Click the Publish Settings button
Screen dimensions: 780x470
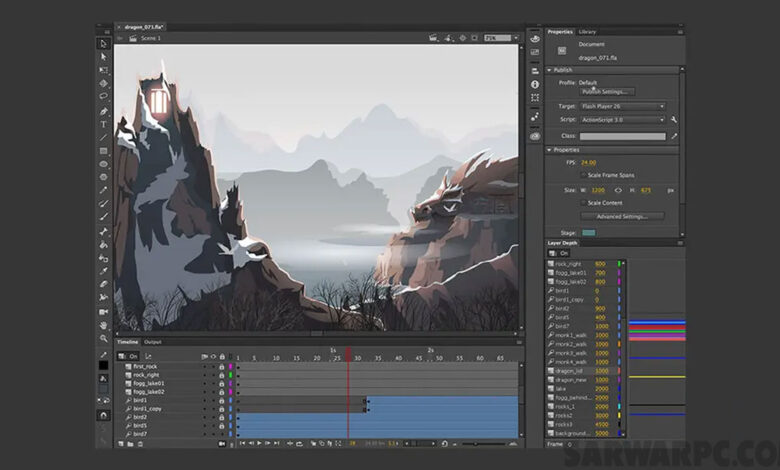click(x=607, y=92)
